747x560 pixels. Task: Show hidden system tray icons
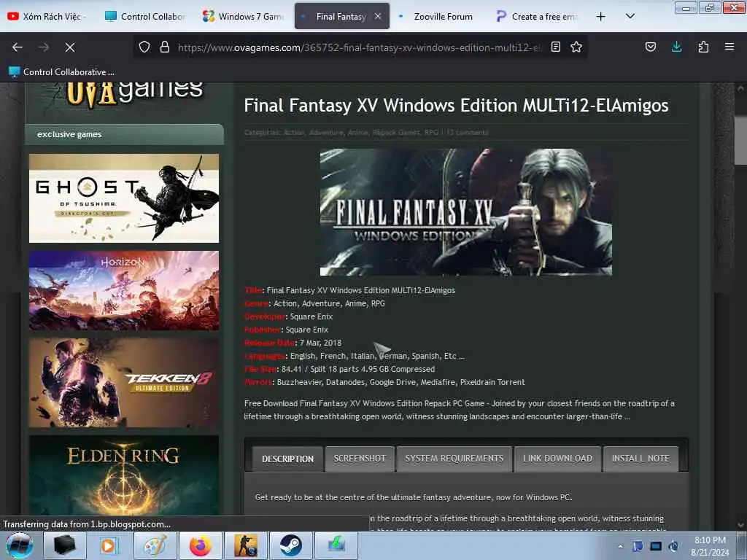(x=620, y=546)
